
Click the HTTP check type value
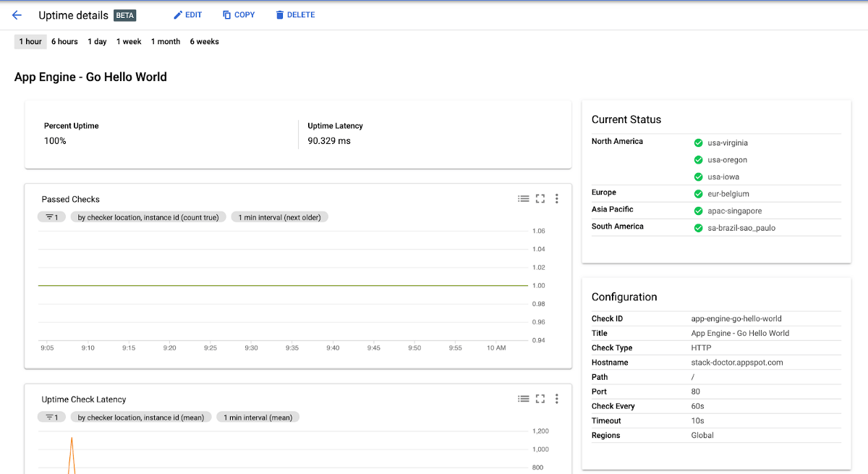point(701,348)
